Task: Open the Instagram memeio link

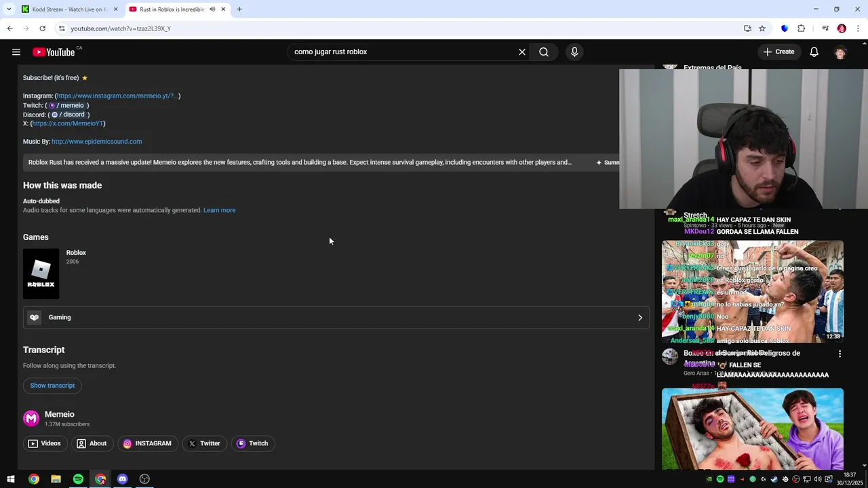Action: (x=117, y=96)
